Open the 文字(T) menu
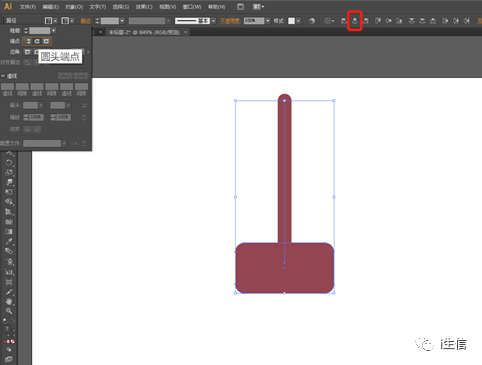Screen dimensions: 482x365 [97, 7]
